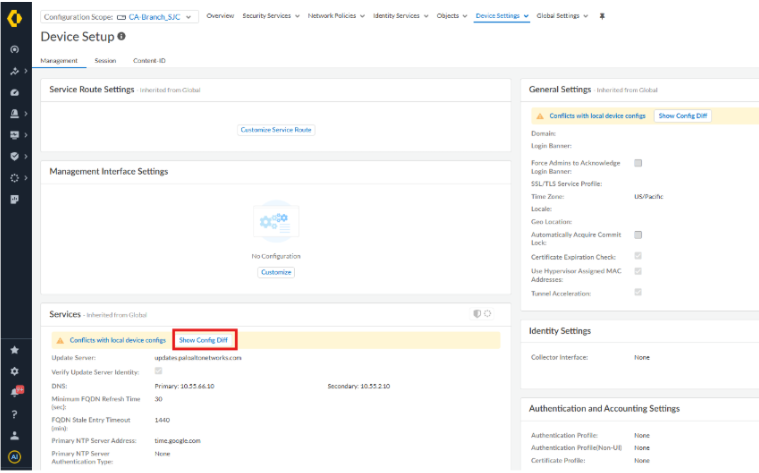Toggle Automatically Acquire Commit Lock checkbox
Screen dimensions: 759x473
click(x=638, y=235)
